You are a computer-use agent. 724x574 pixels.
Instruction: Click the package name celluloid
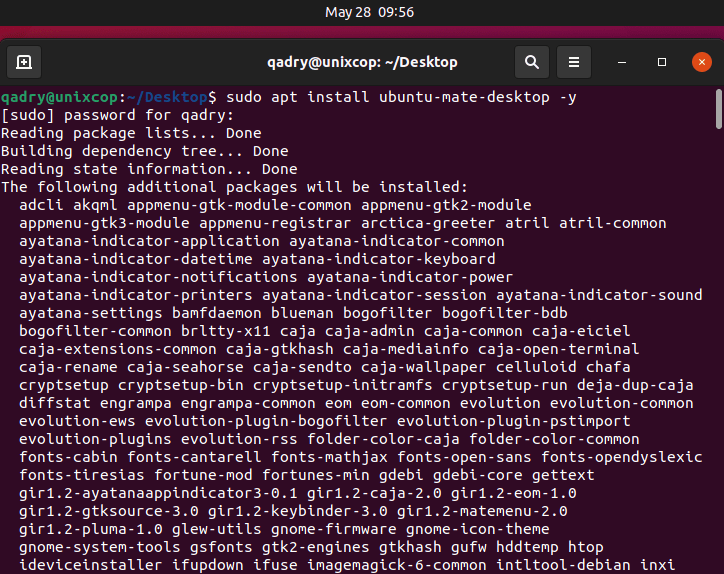536,368
